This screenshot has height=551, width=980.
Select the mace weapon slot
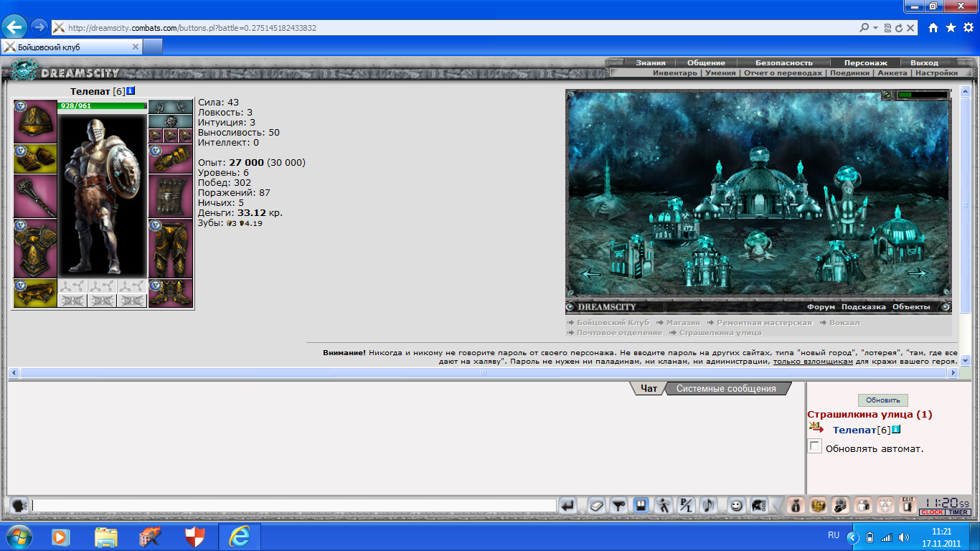coord(35,196)
